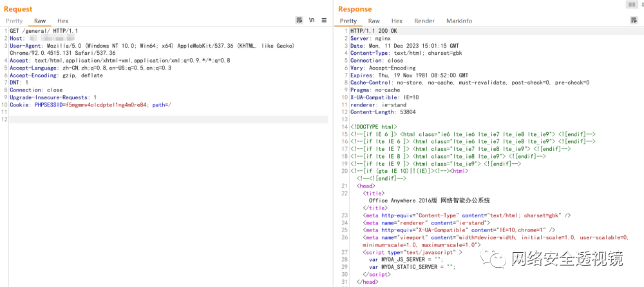Click the opening <head> tag line

tap(366, 186)
